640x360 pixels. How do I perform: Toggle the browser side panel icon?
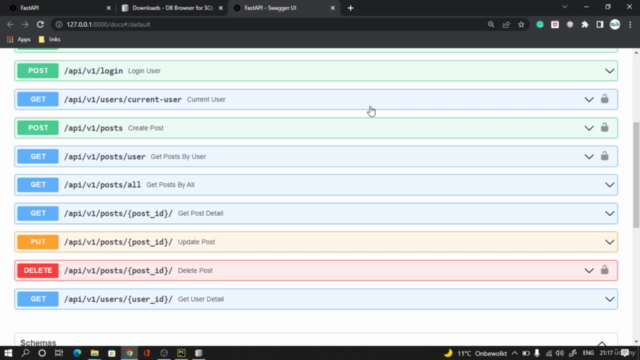pos(600,24)
